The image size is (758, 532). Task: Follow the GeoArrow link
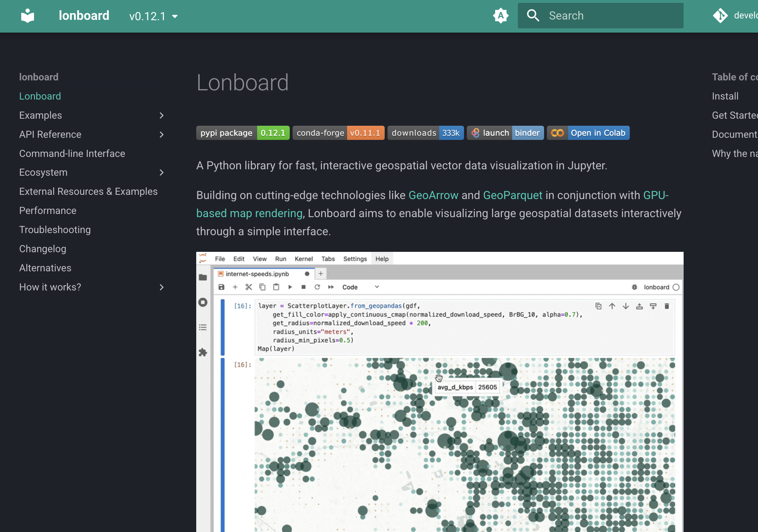433,195
